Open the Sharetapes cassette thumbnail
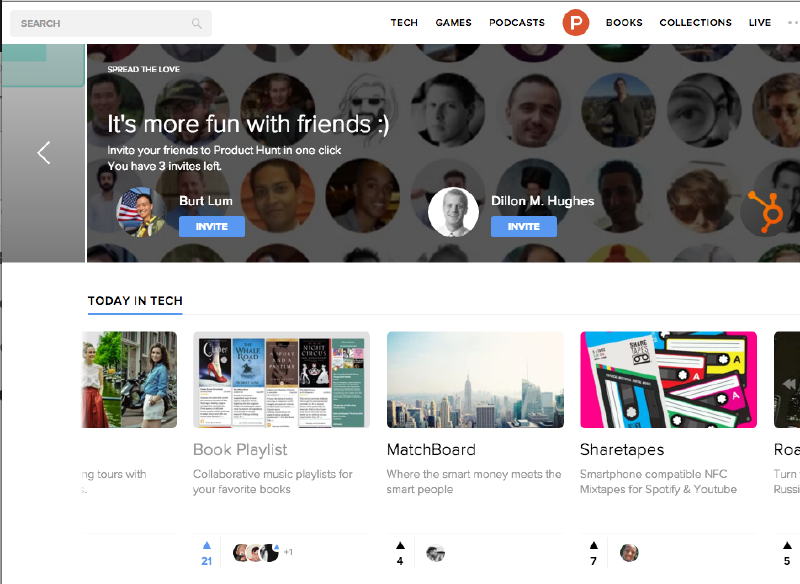Viewport: 800px width, 584px height. (668, 380)
